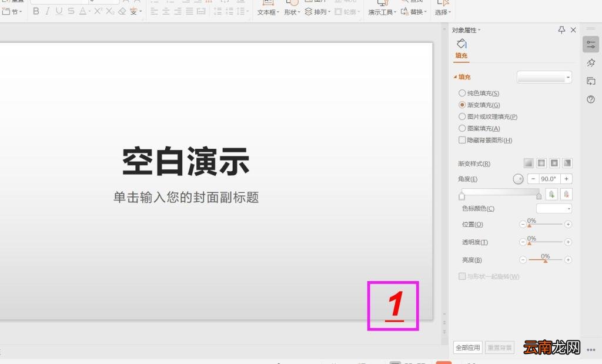Open the 替换 replace tool
Image resolution: width=602 pixels, height=364 pixels.
coord(415,12)
